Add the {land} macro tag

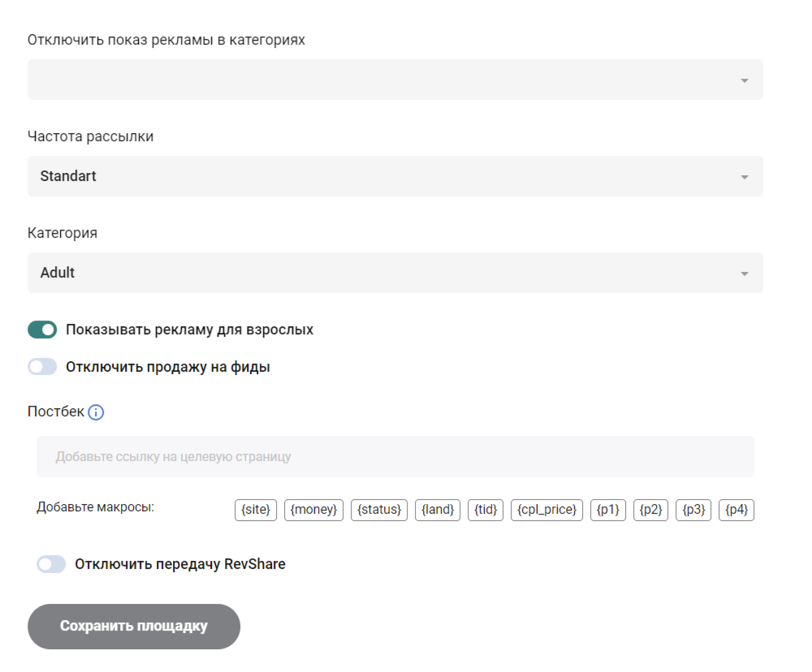(x=438, y=510)
